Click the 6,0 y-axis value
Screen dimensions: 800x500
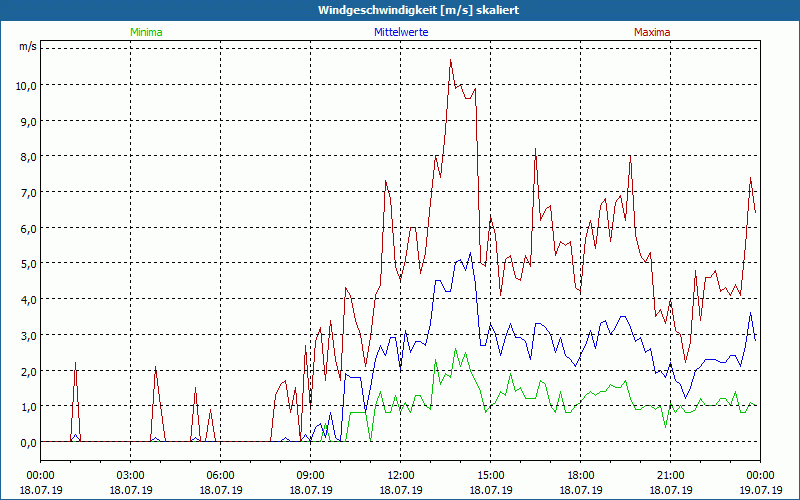tap(29, 229)
